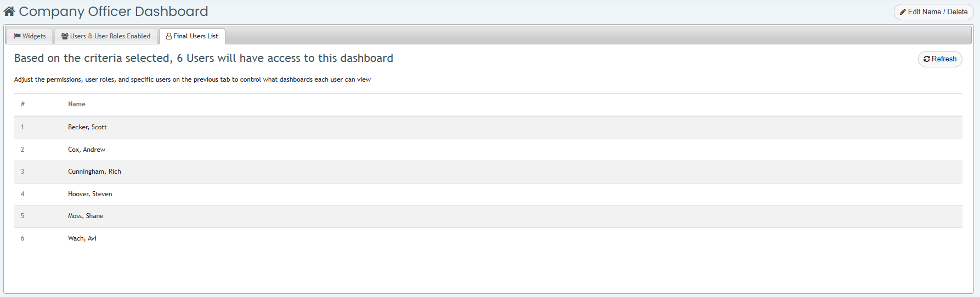Refresh the final users list
This screenshot has height=297, width=980.
[x=940, y=59]
